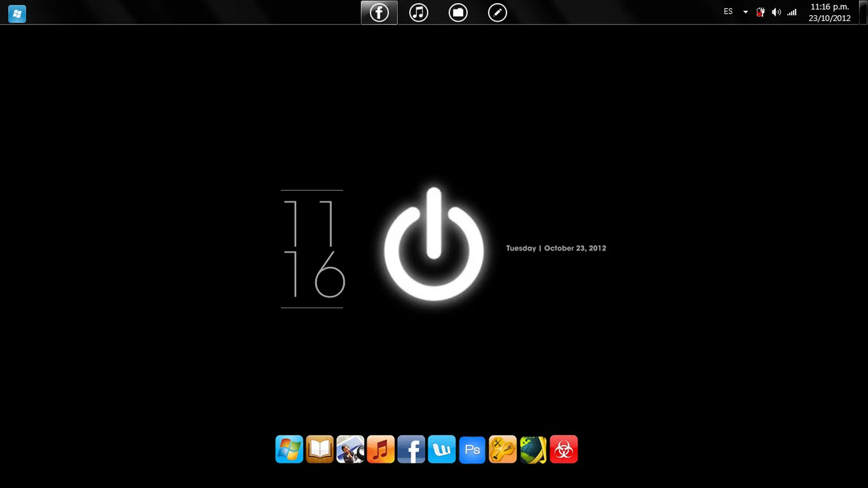The width and height of the screenshot is (868, 488).
Task: Launch the orange music note dock icon
Action: point(381,449)
